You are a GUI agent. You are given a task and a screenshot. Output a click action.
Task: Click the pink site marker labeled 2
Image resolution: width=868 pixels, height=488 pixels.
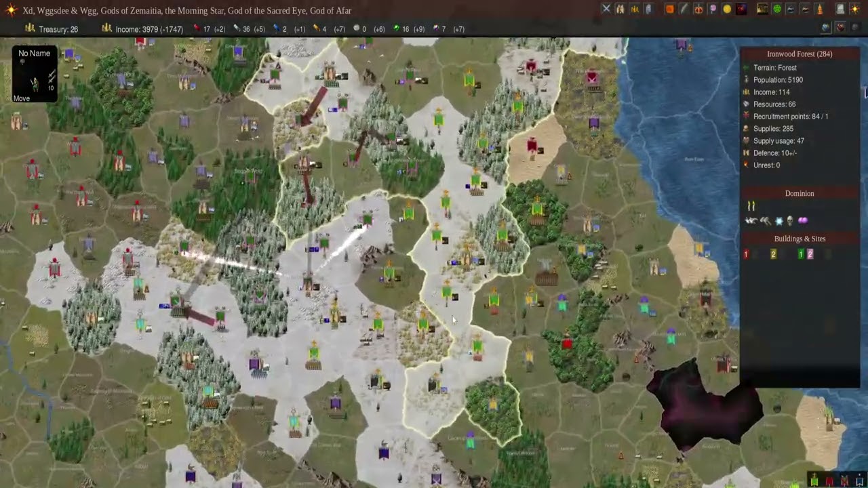pyautogui.click(x=810, y=254)
